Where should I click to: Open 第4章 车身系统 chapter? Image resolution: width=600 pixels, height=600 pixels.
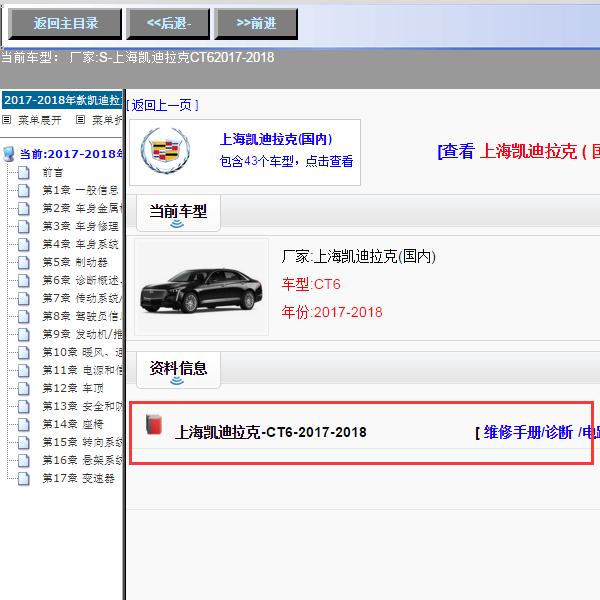point(80,244)
